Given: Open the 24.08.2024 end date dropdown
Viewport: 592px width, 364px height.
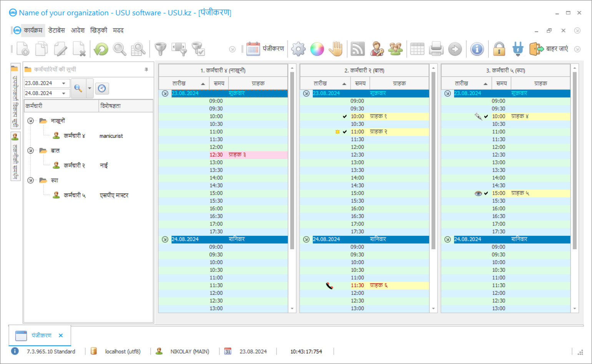Looking at the screenshot, I should tap(64, 93).
